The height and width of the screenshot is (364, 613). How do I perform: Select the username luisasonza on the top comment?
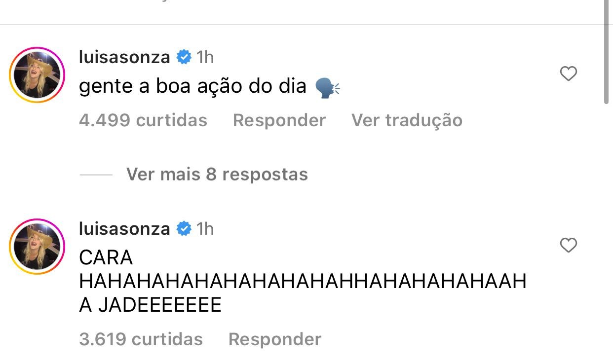point(125,57)
